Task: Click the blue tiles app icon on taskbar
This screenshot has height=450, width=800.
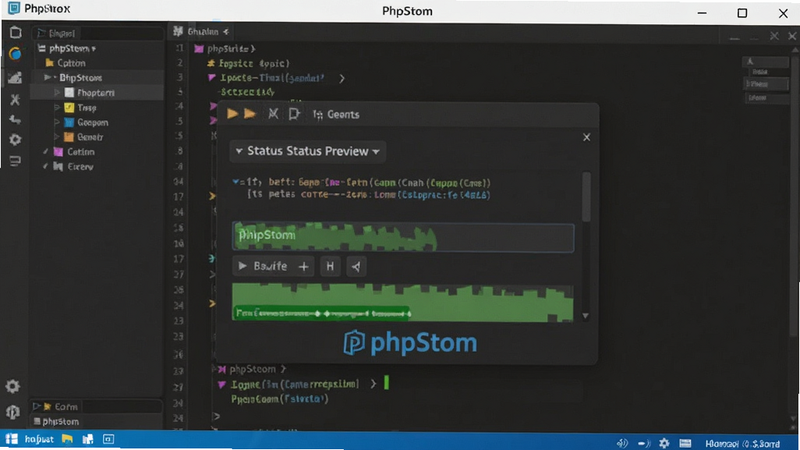Action: (88, 439)
